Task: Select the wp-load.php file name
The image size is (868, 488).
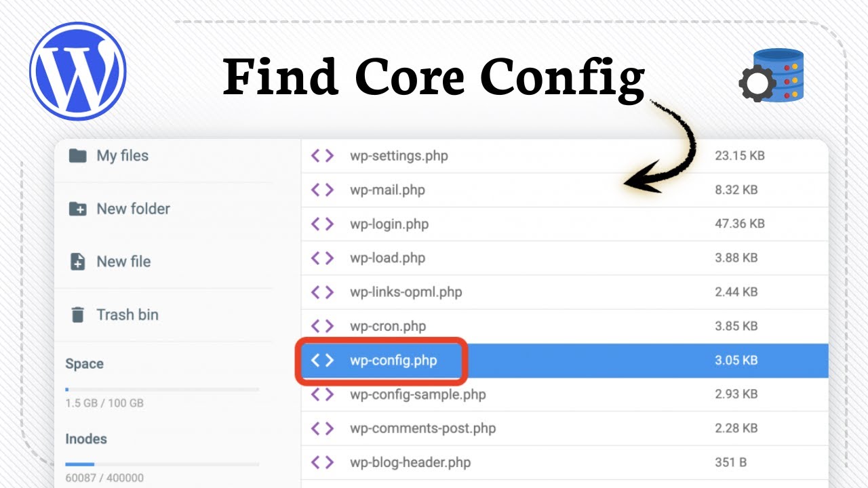Action: pos(387,258)
